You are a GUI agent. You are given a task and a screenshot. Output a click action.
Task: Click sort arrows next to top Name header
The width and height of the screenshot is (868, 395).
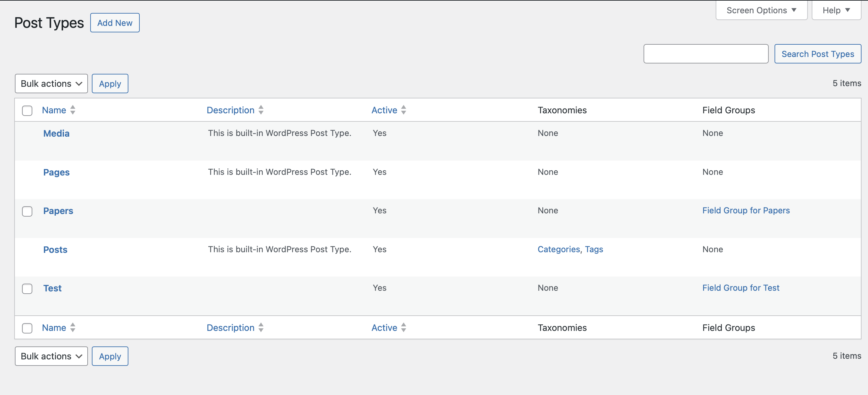tap(73, 110)
